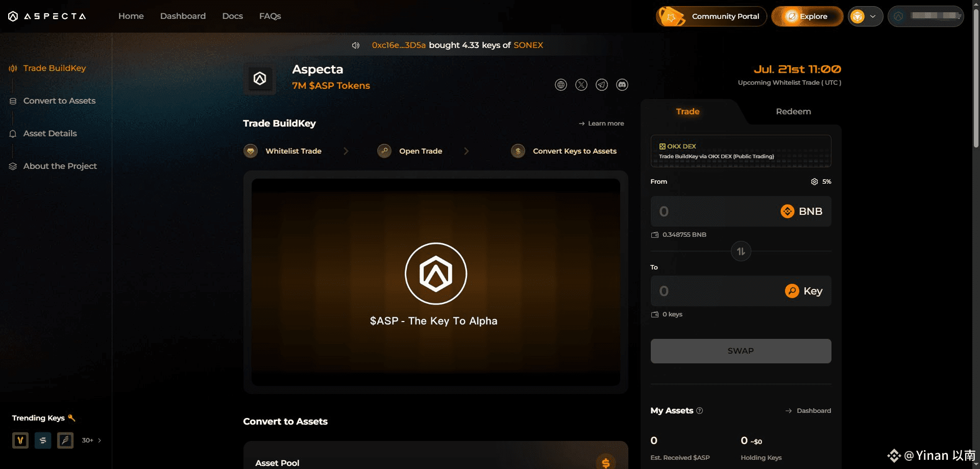Image resolution: width=980 pixels, height=469 pixels.
Task: Switch to the Redeem tab
Action: [793, 112]
